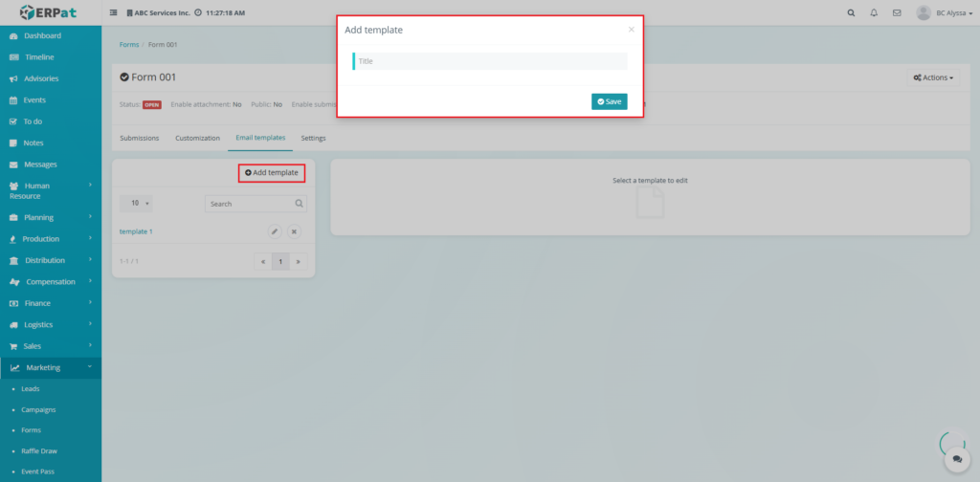Open notifications bell icon
Image resolution: width=980 pixels, height=482 pixels.
point(874,12)
